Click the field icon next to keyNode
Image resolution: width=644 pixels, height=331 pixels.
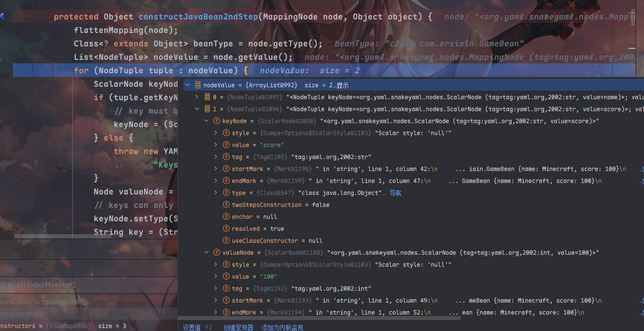tap(217, 121)
